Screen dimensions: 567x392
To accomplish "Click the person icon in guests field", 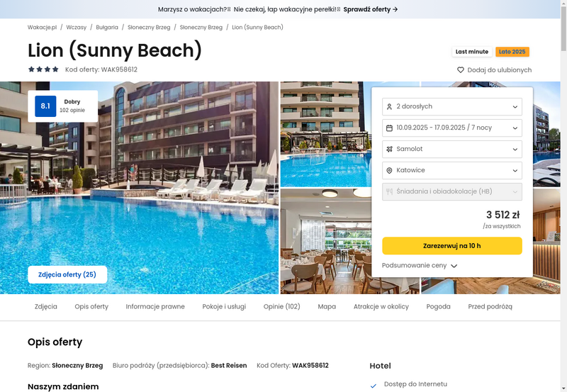I will pos(389,106).
